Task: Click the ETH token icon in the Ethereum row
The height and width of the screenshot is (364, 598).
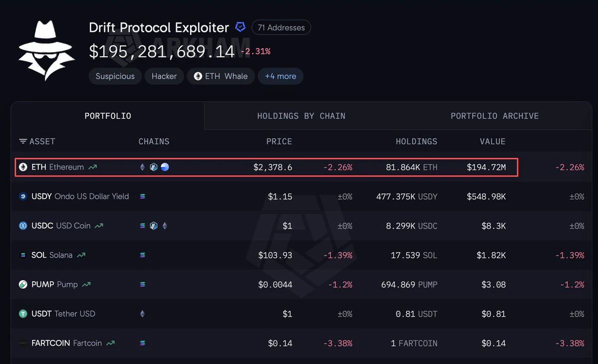Action: (23, 167)
